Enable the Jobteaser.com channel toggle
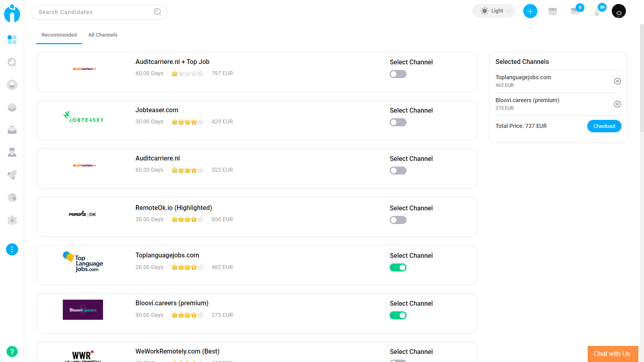This screenshot has width=644, height=362. [x=398, y=122]
